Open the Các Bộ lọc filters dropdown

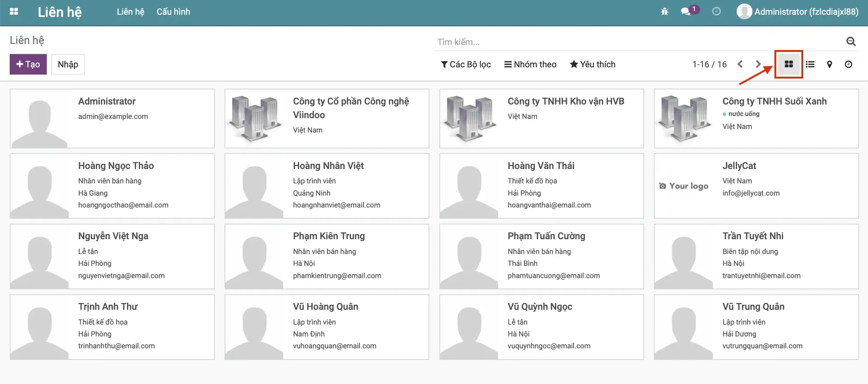click(466, 64)
